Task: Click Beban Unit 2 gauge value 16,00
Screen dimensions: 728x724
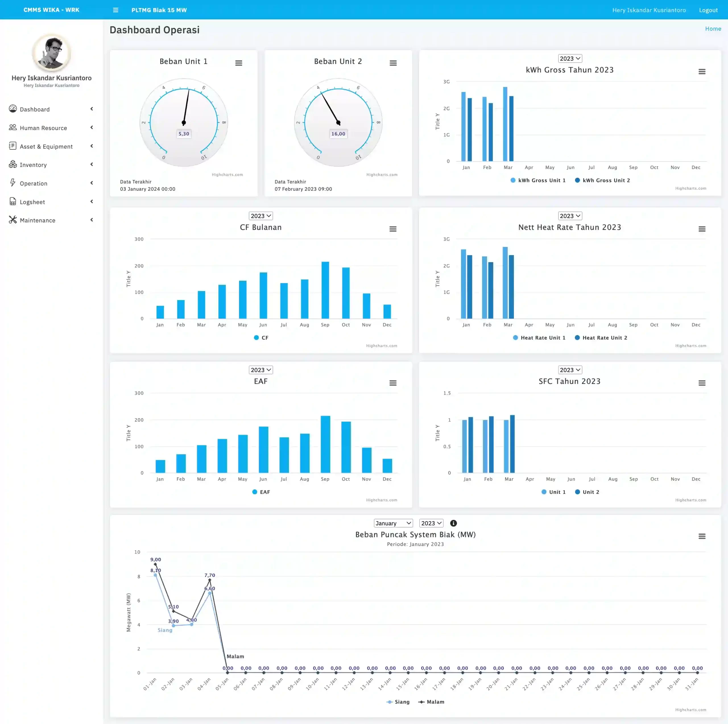Action: pos(338,134)
